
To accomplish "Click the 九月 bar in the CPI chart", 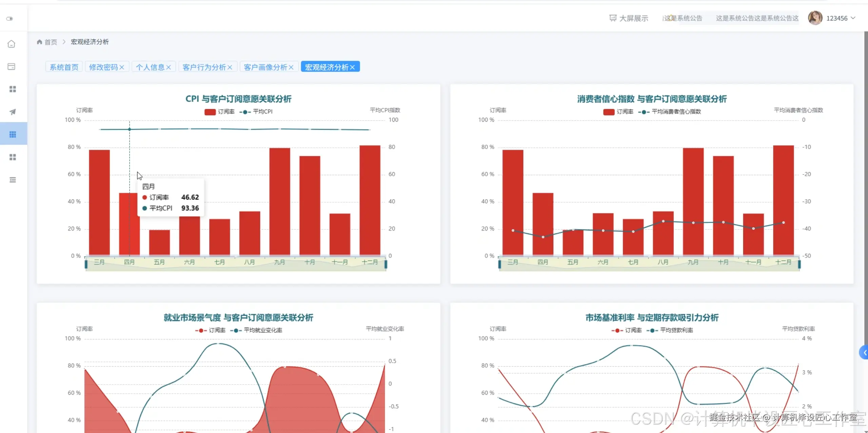I will point(280,202).
